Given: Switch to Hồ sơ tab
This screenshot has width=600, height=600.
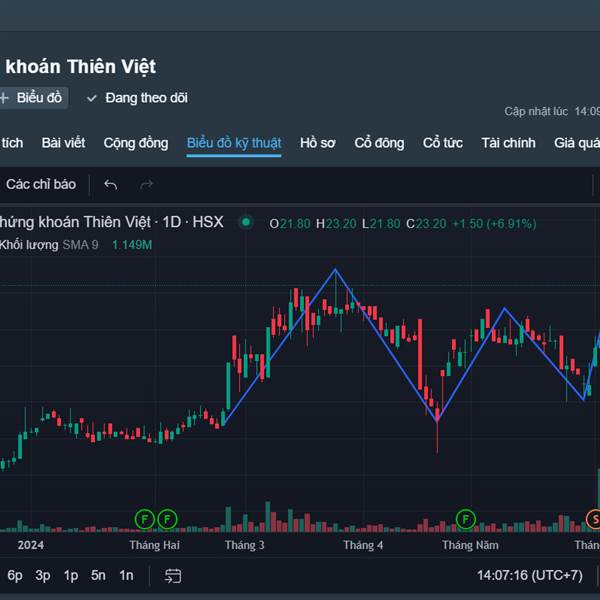Looking at the screenshot, I should (x=317, y=143).
